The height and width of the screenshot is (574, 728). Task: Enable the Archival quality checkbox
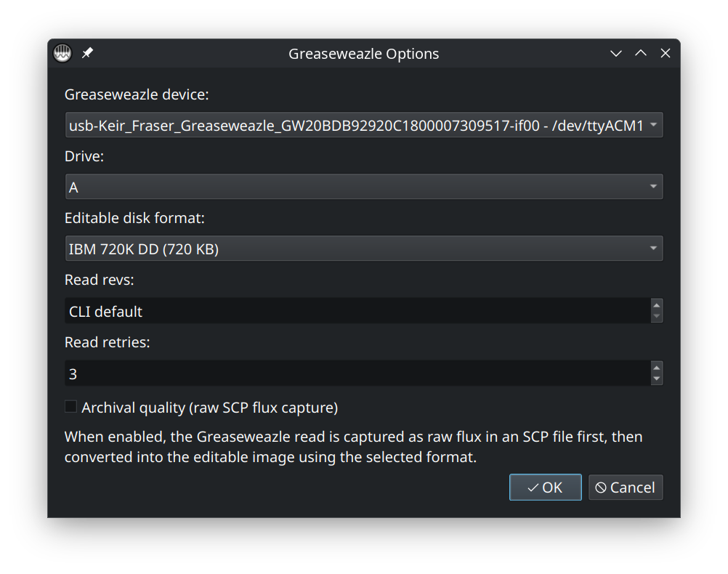click(71, 407)
